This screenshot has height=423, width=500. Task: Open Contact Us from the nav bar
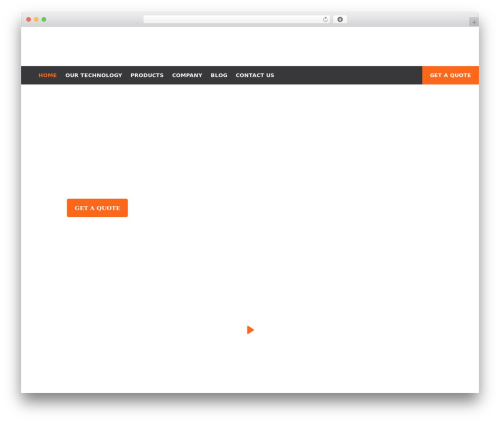click(255, 75)
